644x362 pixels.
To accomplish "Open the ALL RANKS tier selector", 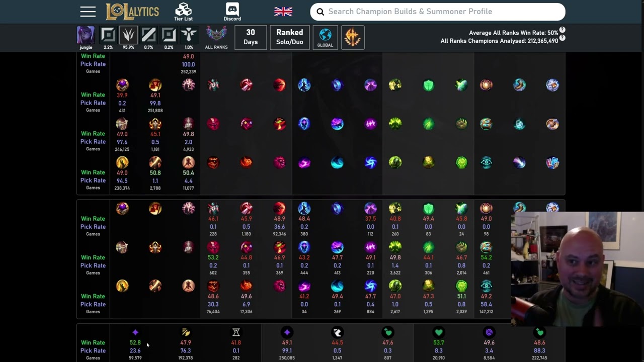I will pos(216,37).
